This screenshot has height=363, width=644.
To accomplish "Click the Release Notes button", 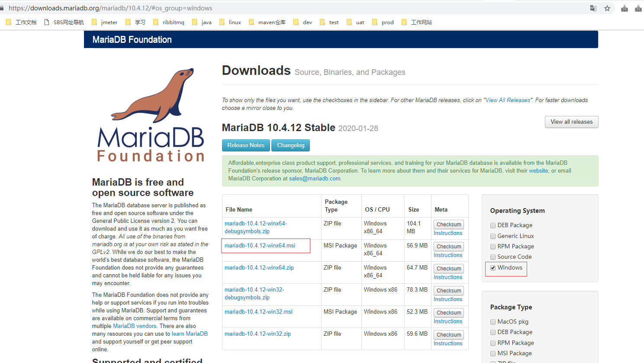I will click(246, 145).
